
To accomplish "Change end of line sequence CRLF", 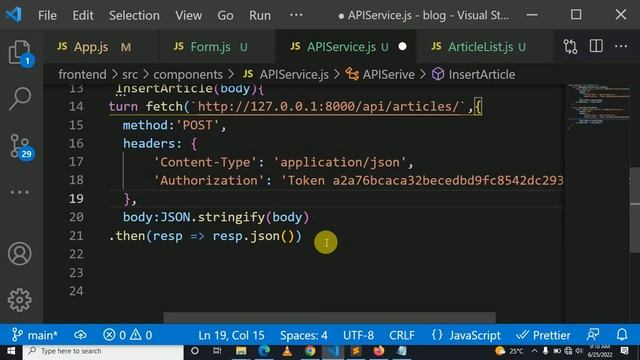I will click(x=402, y=335).
